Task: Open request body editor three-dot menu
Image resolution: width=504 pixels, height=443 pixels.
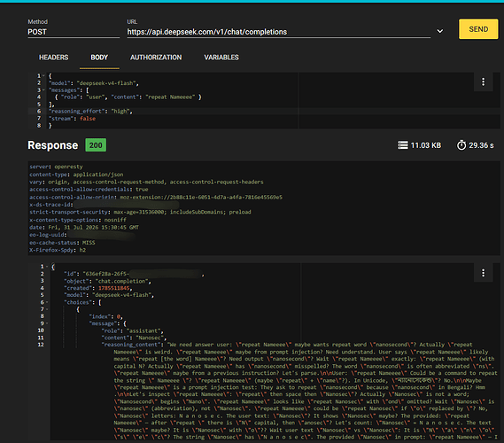Action: pos(483,82)
